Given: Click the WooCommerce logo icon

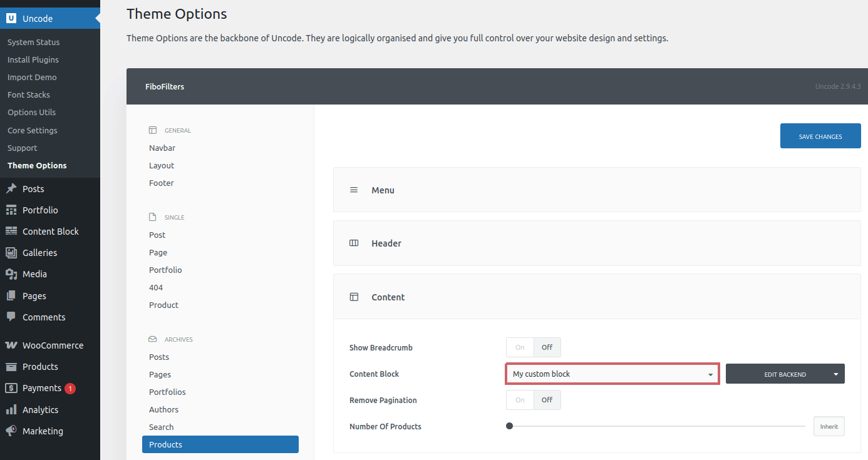Looking at the screenshot, I should tap(11, 345).
